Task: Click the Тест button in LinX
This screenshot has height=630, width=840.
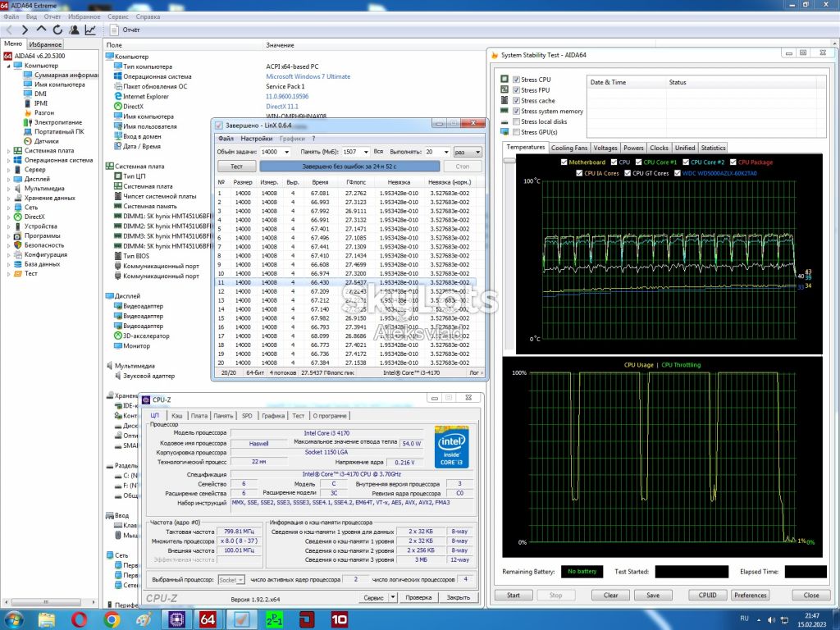Action: click(236, 167)
